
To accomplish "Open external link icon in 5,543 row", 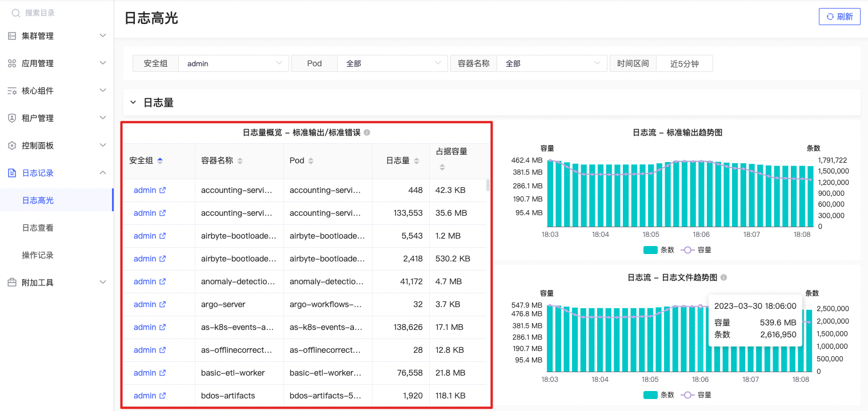I will tap(162, 236).
